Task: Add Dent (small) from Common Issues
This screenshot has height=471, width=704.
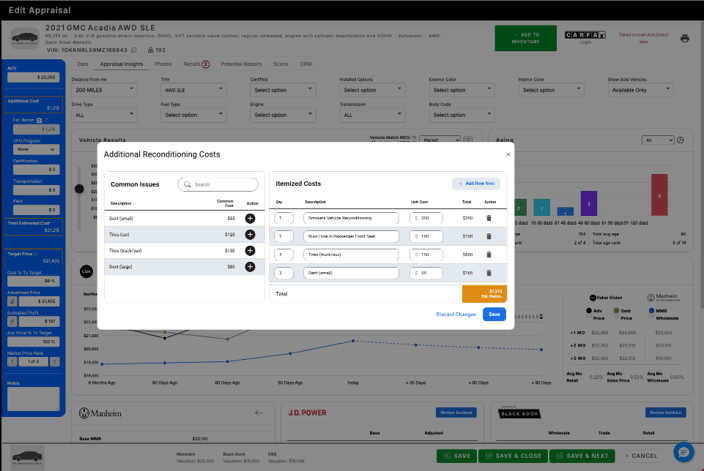Action: (250, 218)
